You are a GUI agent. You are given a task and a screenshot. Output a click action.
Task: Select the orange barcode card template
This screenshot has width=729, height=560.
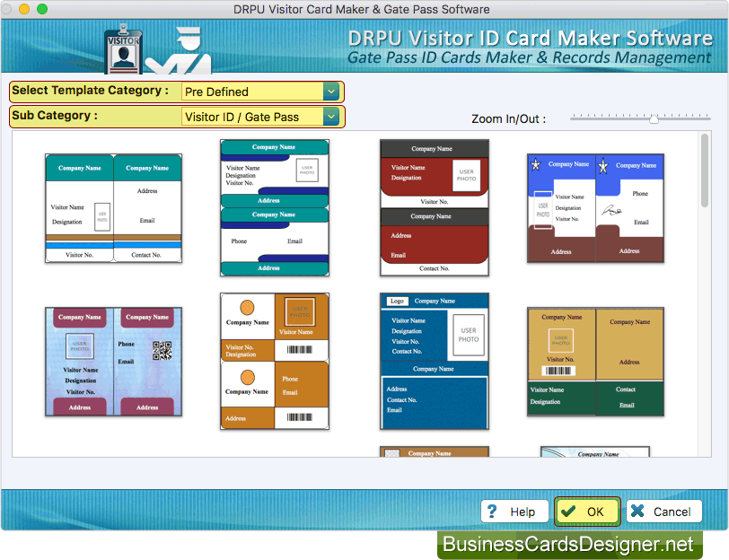tap(275, 361)
